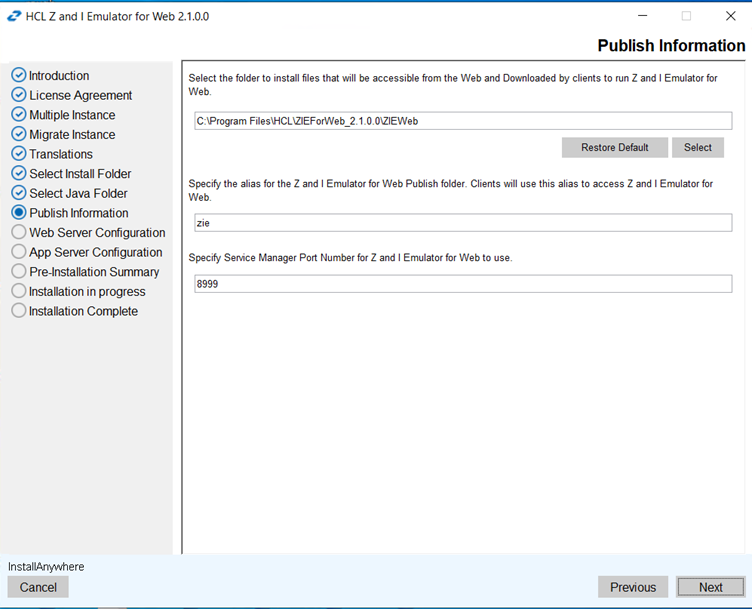The width and height of the screenshot is (752, 609).
Task: Click the Publish Information active step indicator
Action: [19, 212]
